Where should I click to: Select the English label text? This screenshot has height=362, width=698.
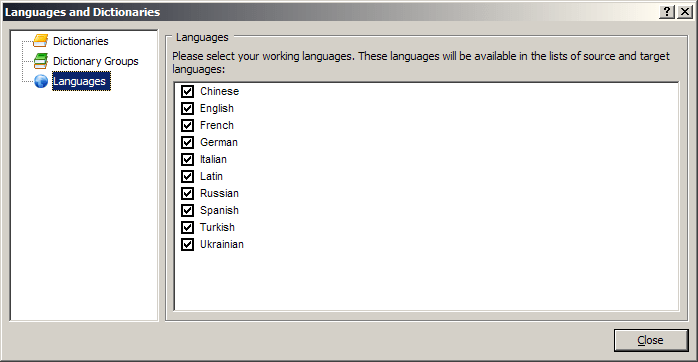click(x=217, y=108)
